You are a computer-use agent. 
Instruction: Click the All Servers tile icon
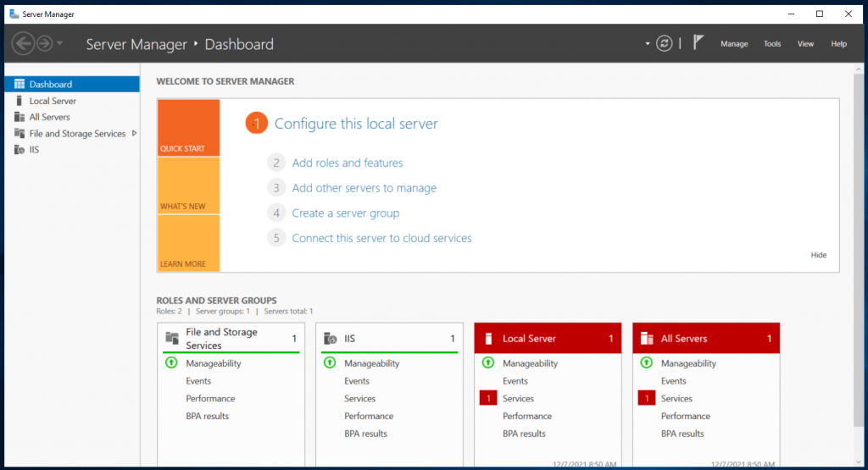point(647,339)
